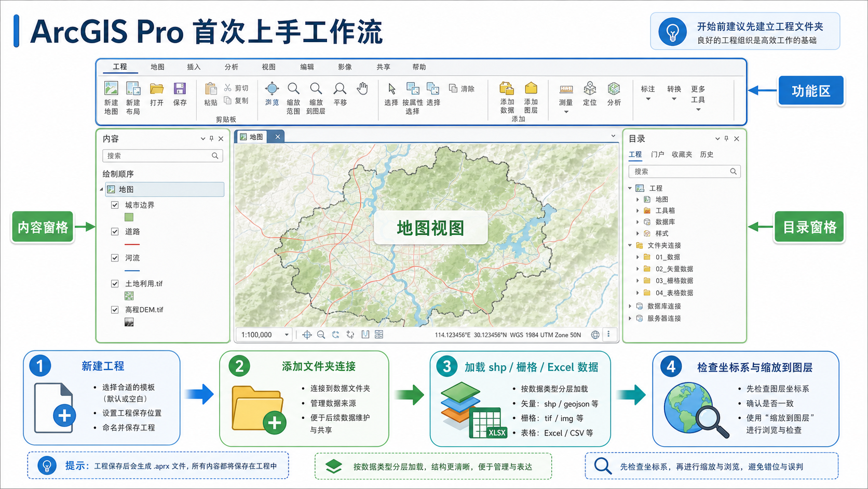Image resolution: width=868 pixels, height=489 pixels.
Task: Switch to the 编辑 ribbon tab
Action: coord(307,67)
